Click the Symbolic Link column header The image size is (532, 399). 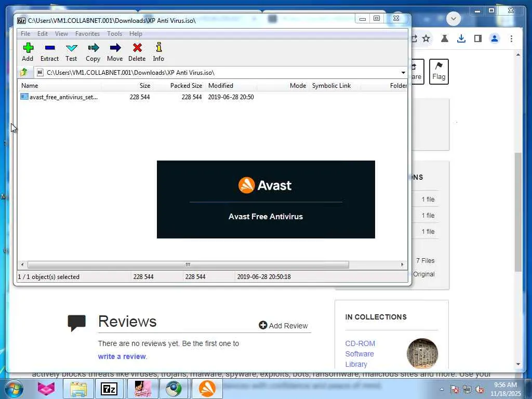pos(335,86)
